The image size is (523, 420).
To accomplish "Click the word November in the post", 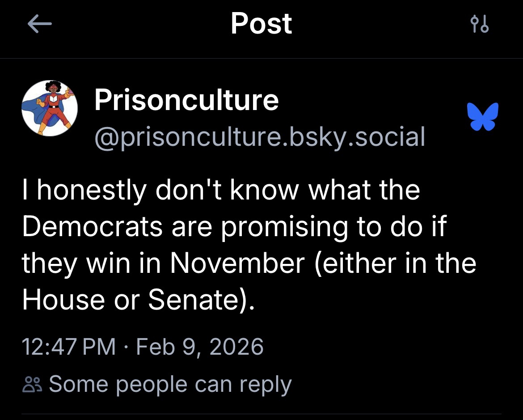I will click(x=237, y=263).
